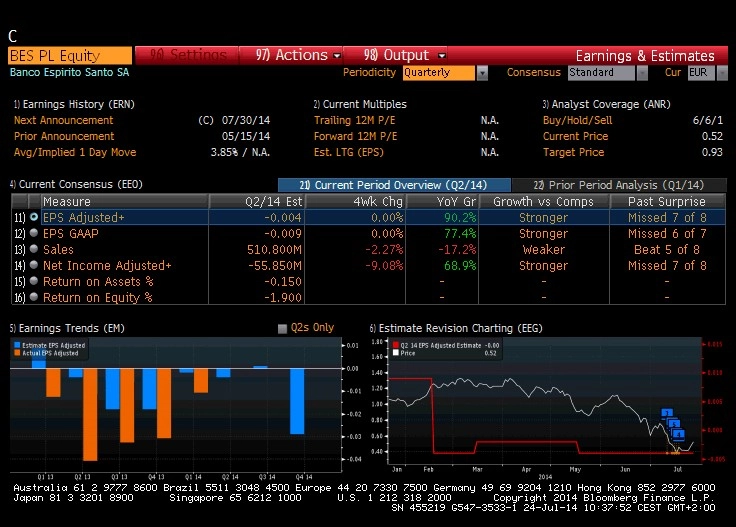Click the Standard consensus field
Viewport: 736px width, 527px height.
(x=601, y=73)
